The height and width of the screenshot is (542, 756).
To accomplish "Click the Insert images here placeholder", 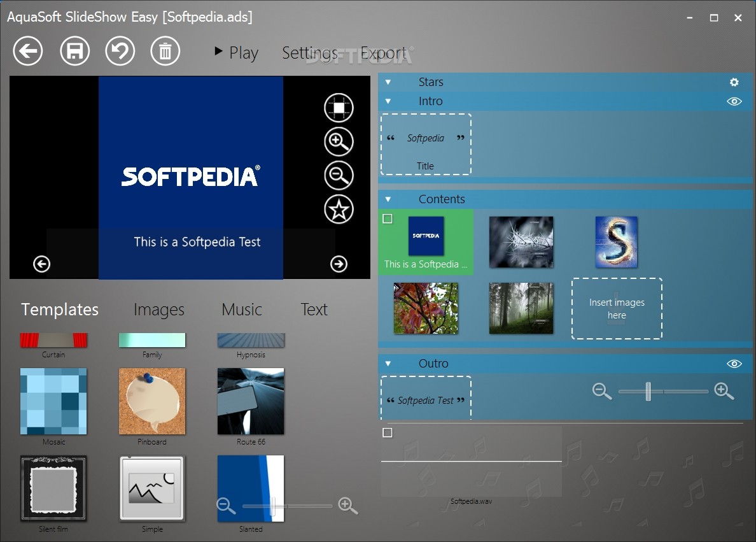I will pyautogui.click(x=617, y=308).
